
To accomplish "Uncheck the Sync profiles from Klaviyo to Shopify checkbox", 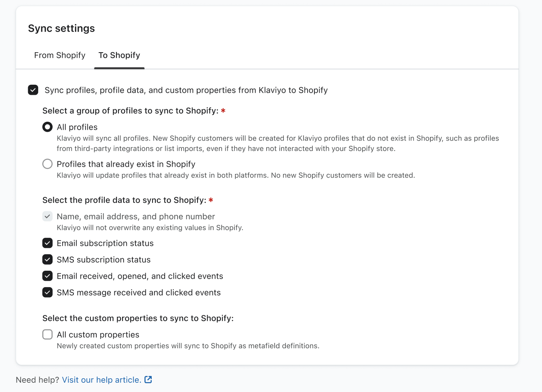I will tap(33, 90).
